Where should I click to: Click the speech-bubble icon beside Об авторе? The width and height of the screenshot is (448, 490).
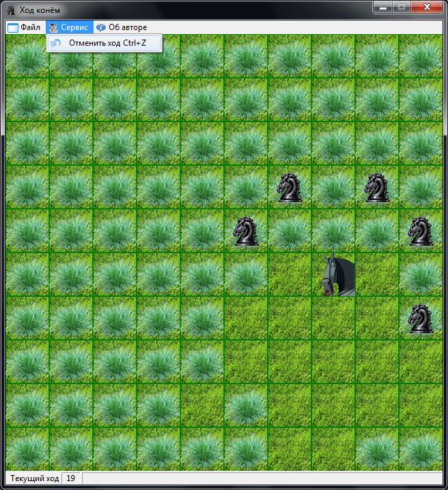tap(100, 28)
